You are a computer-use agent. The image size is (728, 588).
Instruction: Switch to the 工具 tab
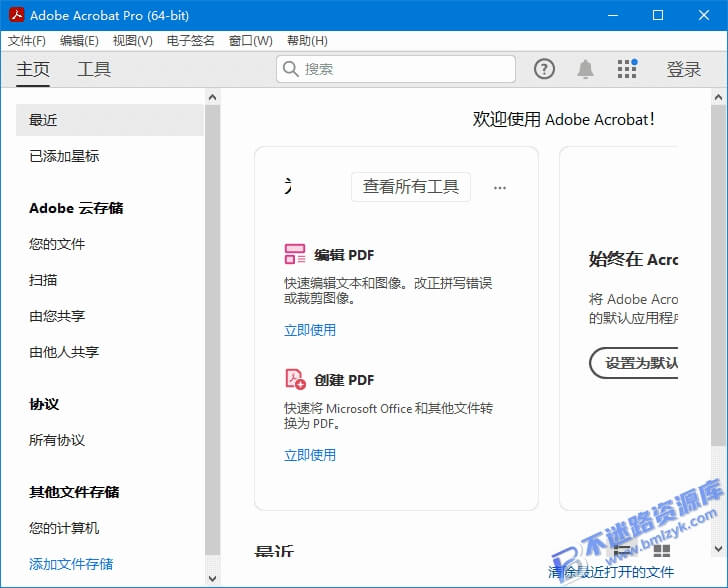click(94, 69)
